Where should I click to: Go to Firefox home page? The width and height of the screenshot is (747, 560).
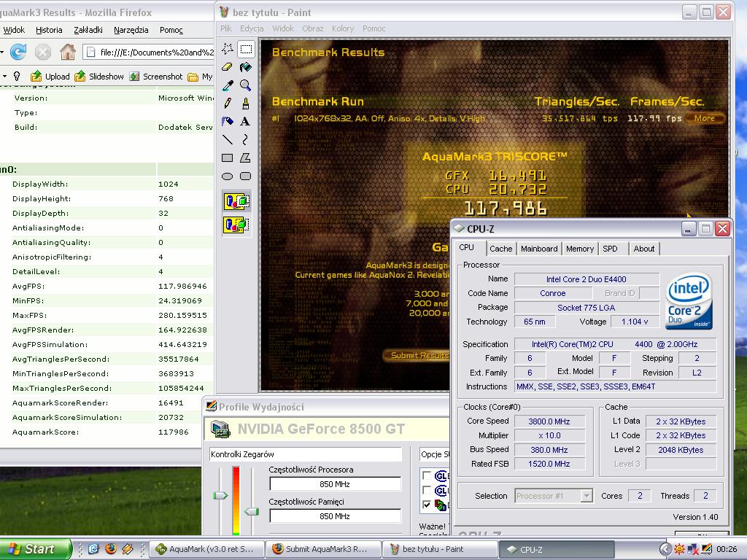pos(68,52)
